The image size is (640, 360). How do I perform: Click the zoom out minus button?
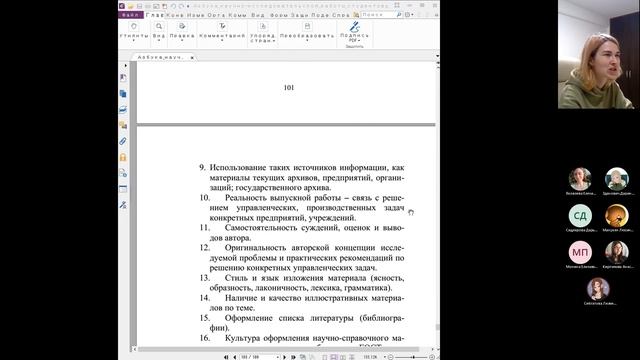click(x=391, y=357)
